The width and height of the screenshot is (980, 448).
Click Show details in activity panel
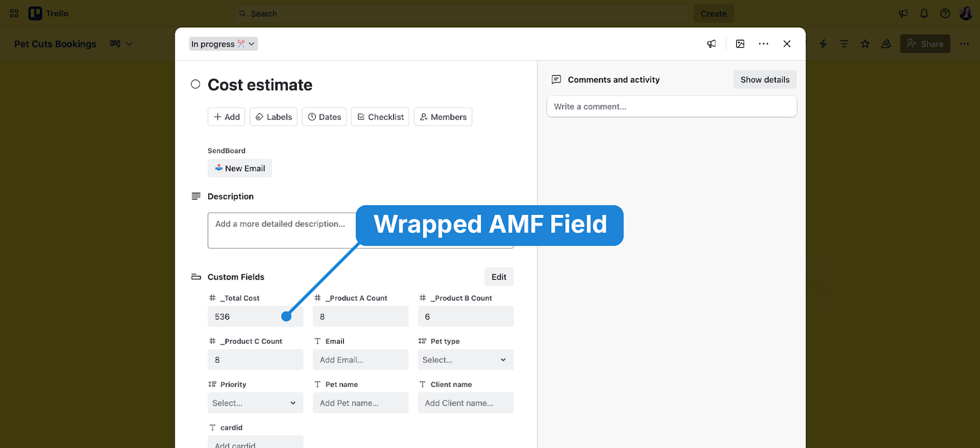point(765,80)
